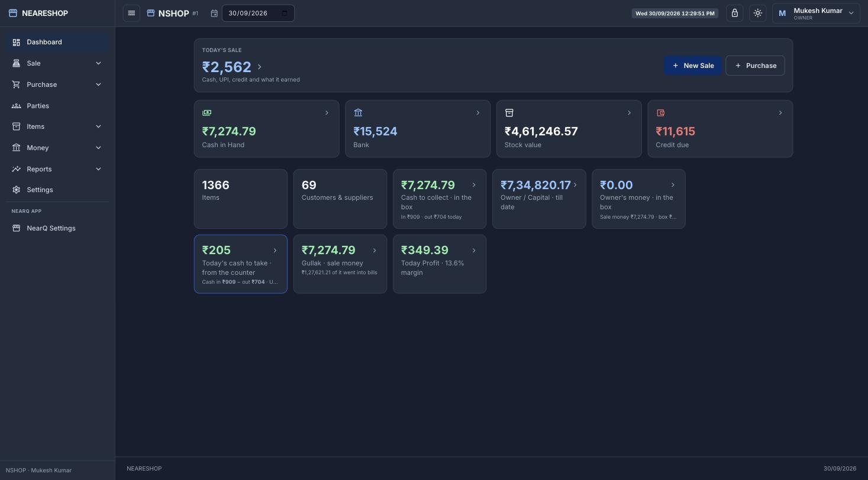The width and height of the screenshot is (868, 480).
Task: Click the lock screen icon
Action: [x=735, y=13]
